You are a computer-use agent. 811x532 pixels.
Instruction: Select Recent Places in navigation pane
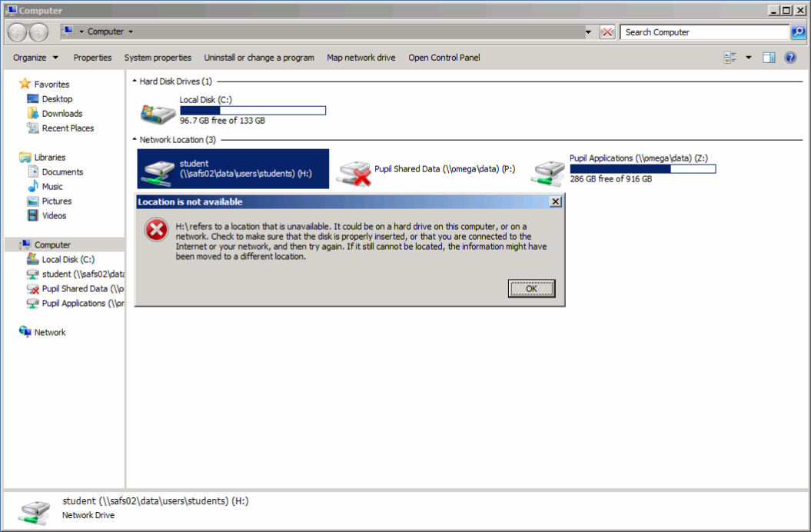click(68, 128)
